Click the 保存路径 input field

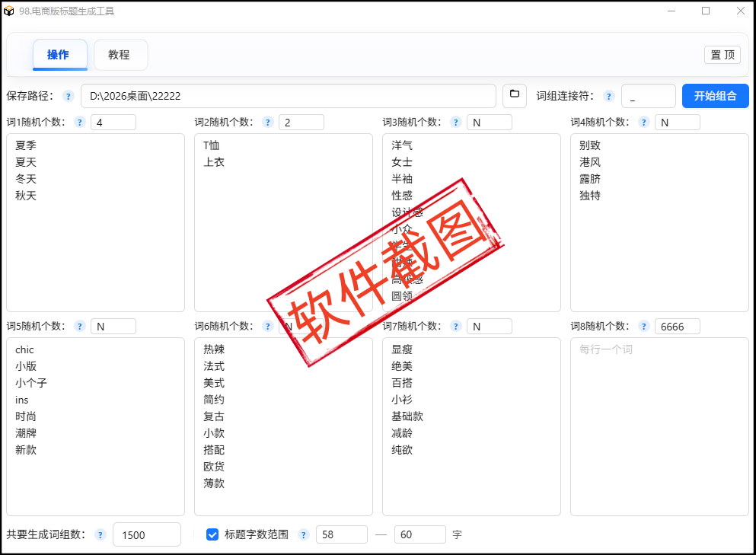288,96
